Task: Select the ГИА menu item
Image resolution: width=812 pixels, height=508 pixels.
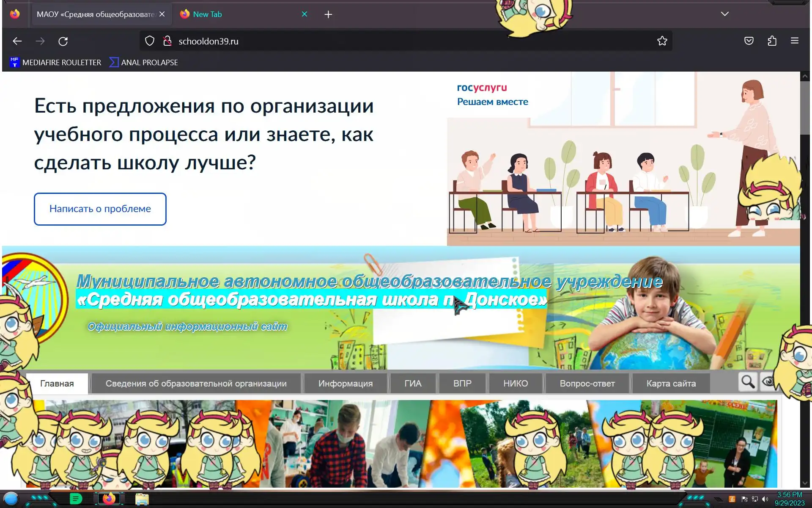Action: click(x=413, y=384)
